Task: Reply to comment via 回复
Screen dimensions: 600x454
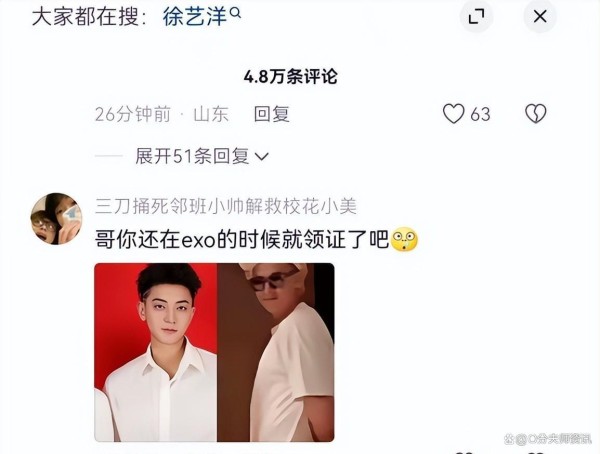Action: pos(272,114)
